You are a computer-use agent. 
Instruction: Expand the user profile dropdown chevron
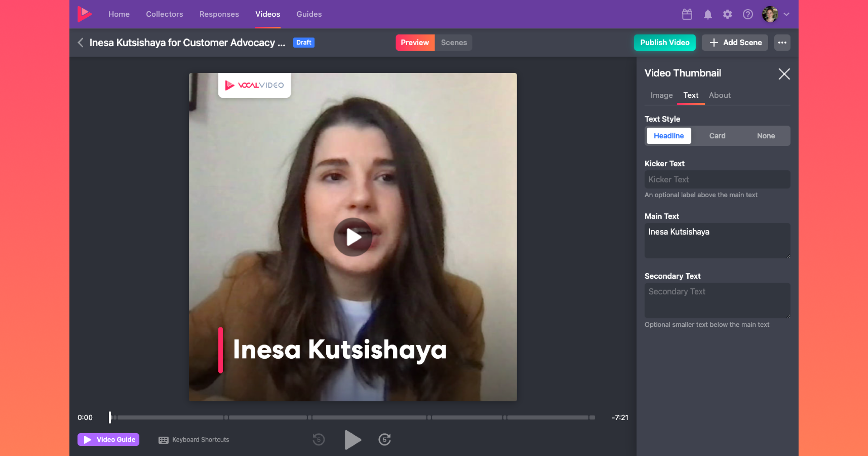pos(786,14)
